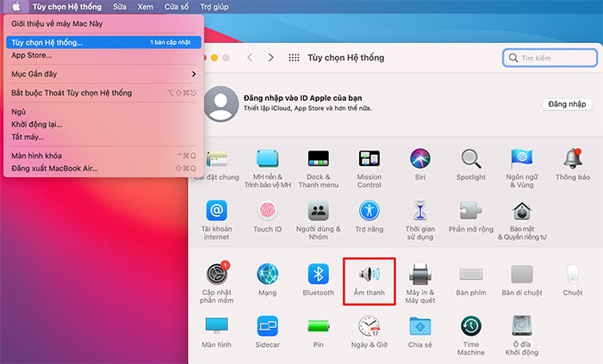Screen dimensions: 603x364
Task: Open Spotlight preferences
Action: click(x=470, y=164)
